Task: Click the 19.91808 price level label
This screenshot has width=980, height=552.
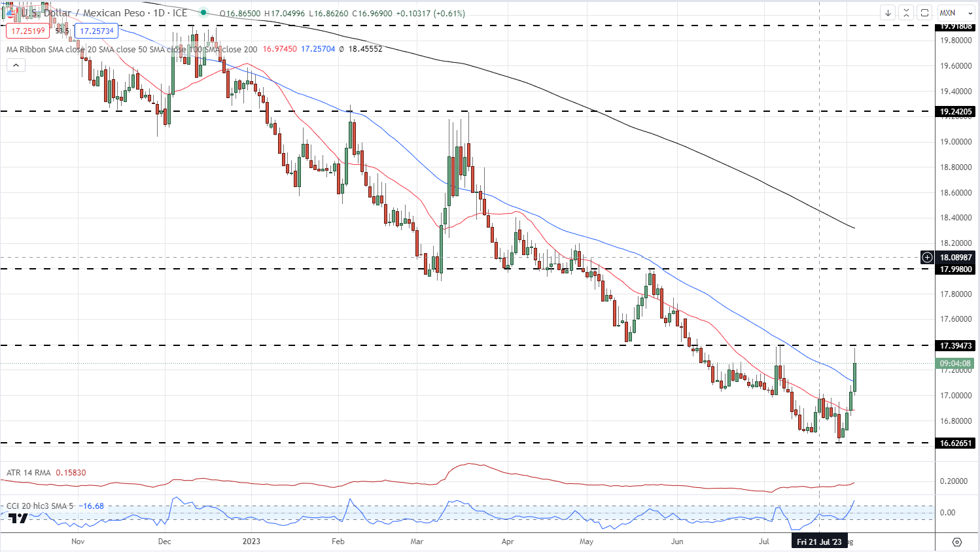Action: (x=956, y=26)
